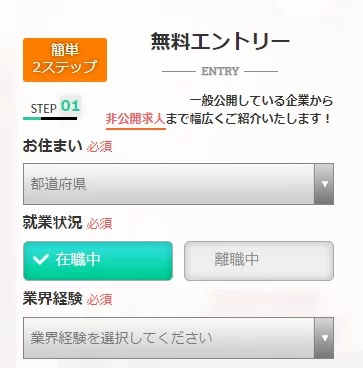Click the green 01 step number
Viewport: 363px width, 368px height.
point(70,106)
